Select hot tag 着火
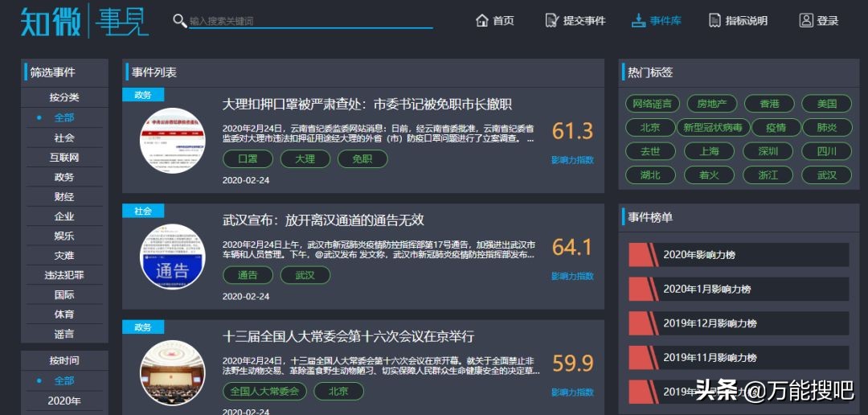This screenshot has width=868, height=415. click(709, 175)
